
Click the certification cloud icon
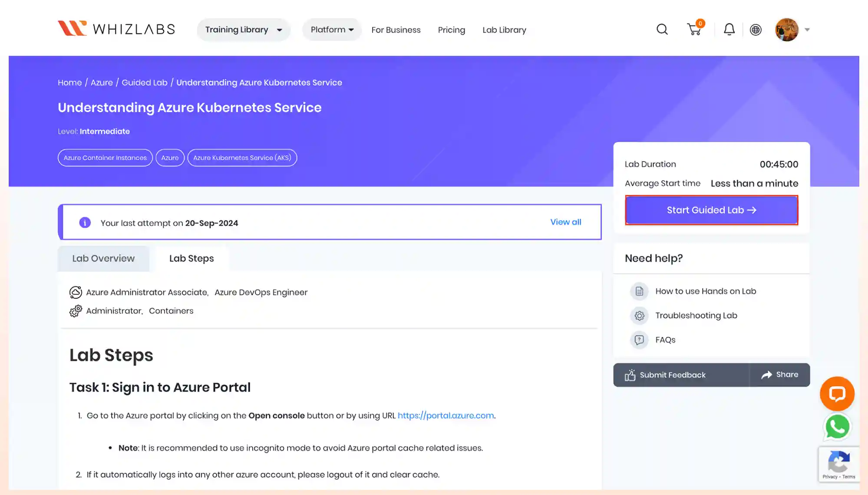click(76, 292)
